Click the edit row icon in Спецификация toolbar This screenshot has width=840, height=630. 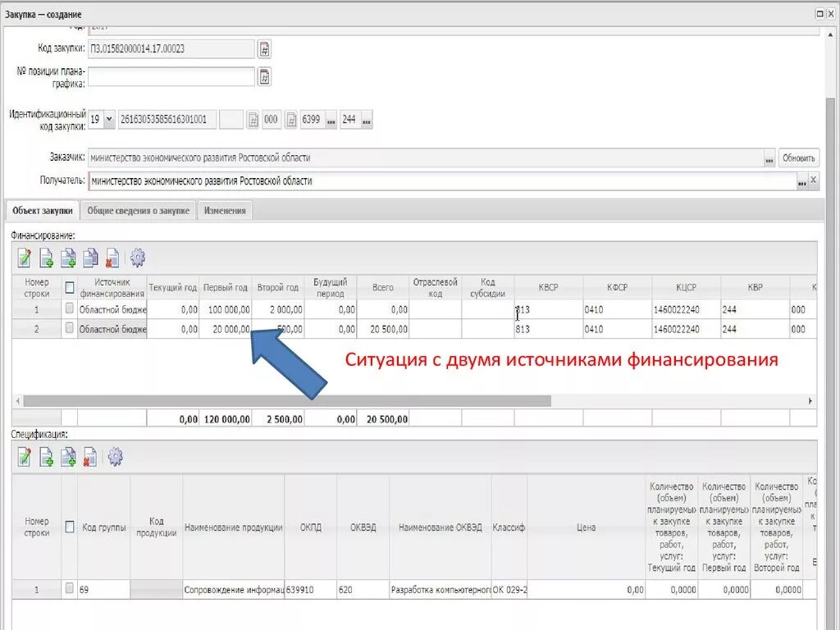coord(24,457)
